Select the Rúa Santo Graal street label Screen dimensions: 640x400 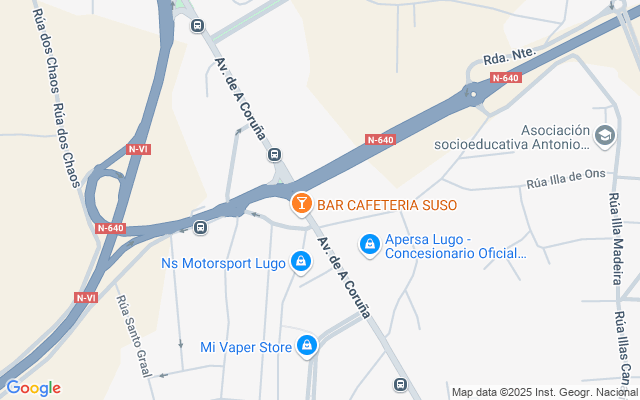pos(134,336)
